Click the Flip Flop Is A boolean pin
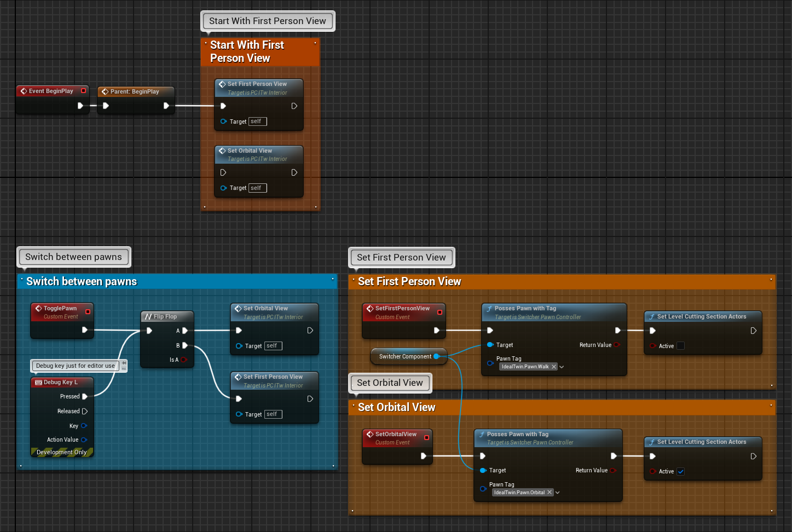 pyautogui.click(x=184, y=360)
